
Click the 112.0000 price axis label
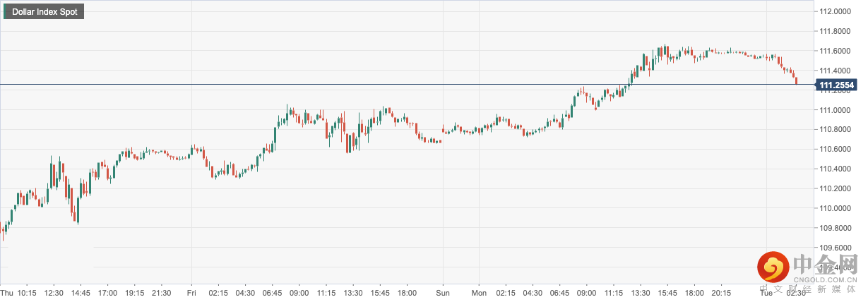coord(835,12)
